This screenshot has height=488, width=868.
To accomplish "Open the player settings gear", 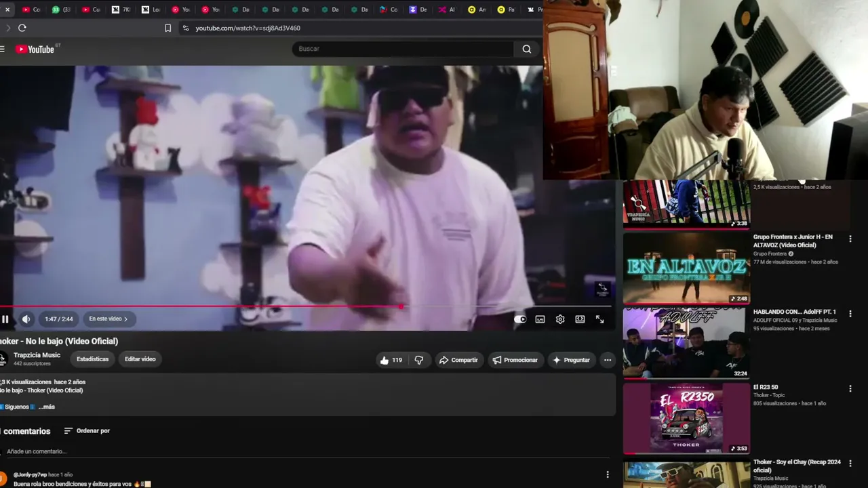I will click(x=560, y=319).
